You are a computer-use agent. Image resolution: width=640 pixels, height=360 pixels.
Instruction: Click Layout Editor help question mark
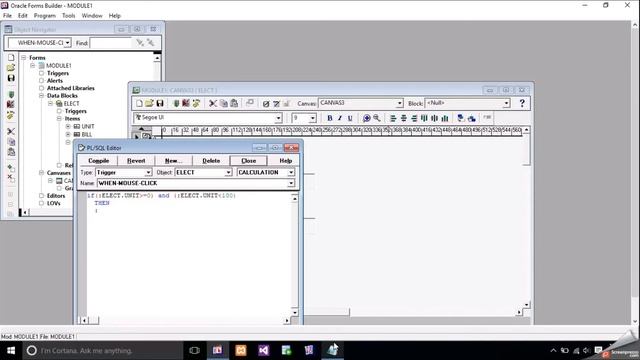point(522,103)
